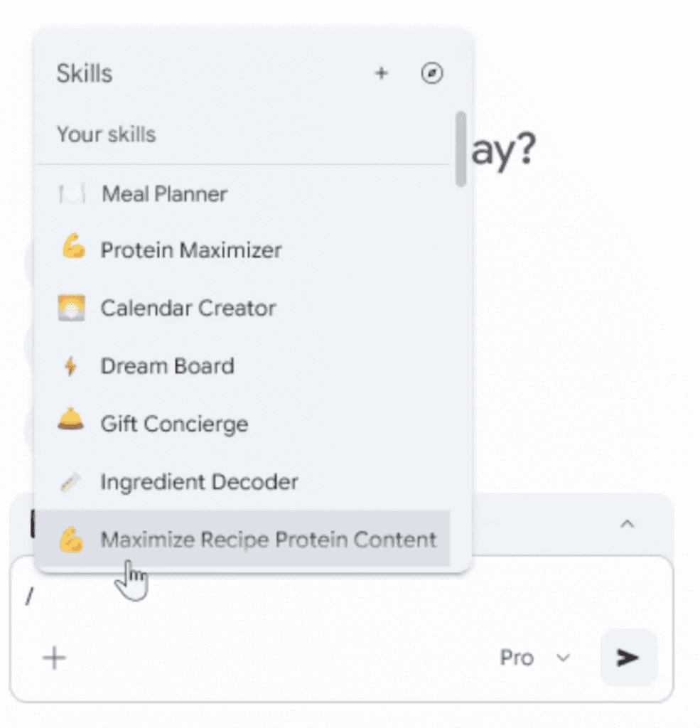Image resolution: width=700 pixels, height=728 pixels.
Task: Open the compass explore skills icon
Action: click(x=432, y=73)
